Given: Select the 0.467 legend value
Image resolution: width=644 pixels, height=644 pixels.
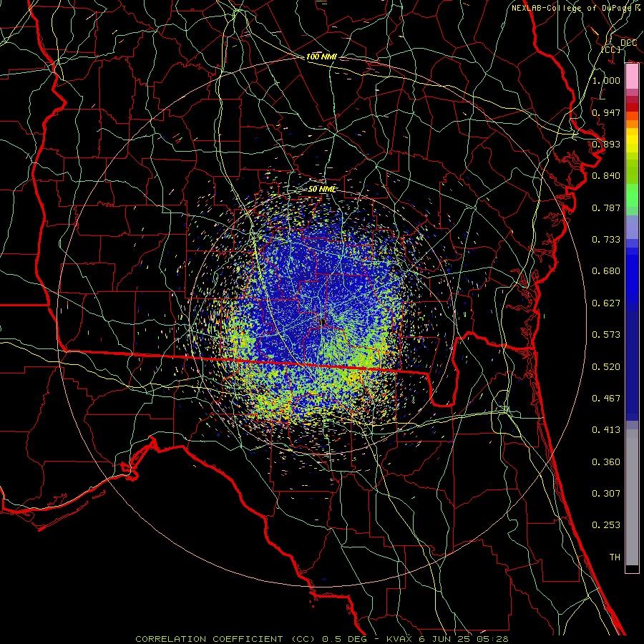Looking at the screenshot, I should click(606, 399).
